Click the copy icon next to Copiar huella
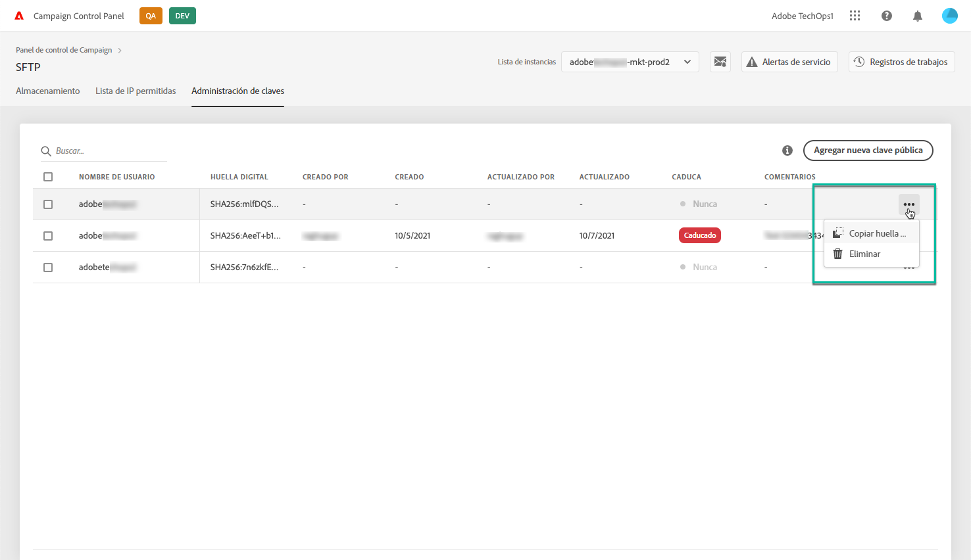This screenshot has height=560, width=971. pos(837,233)
